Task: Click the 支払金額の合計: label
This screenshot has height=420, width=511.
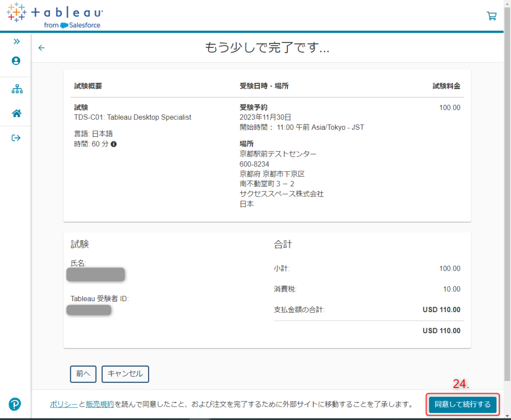Action: [x=299, y=310]
